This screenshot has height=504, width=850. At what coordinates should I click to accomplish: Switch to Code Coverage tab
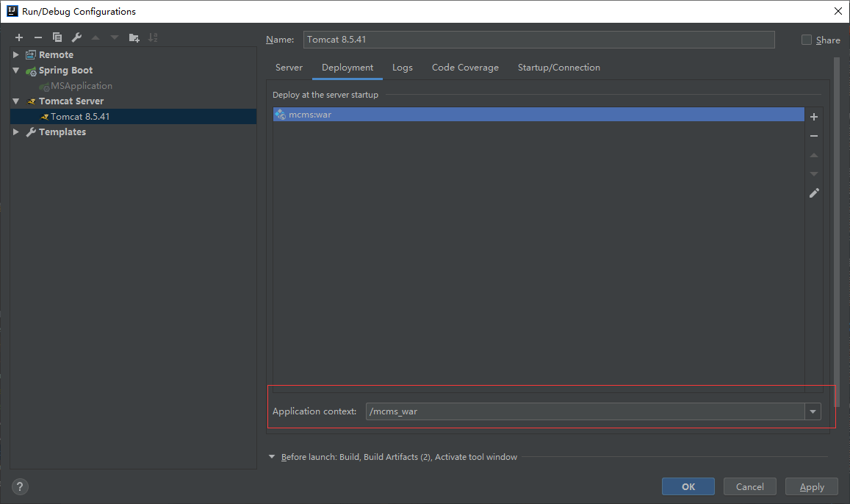click(x=465, y=68)
